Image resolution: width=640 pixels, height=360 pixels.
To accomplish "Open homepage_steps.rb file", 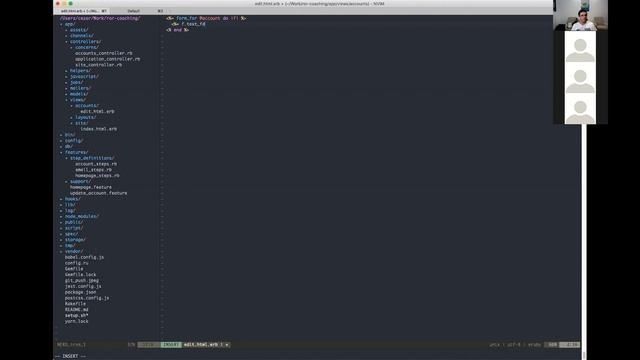I will click(x=97, y=176).
